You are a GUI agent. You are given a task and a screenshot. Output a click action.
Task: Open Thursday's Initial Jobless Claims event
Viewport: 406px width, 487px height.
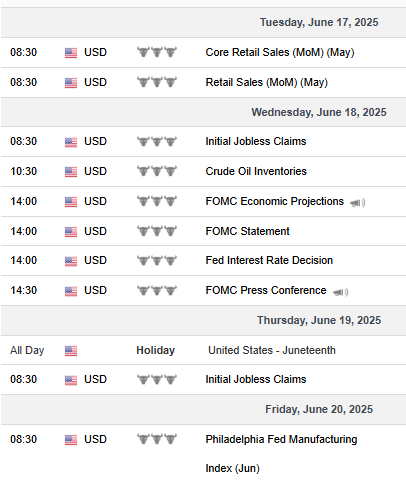(256, 379)
